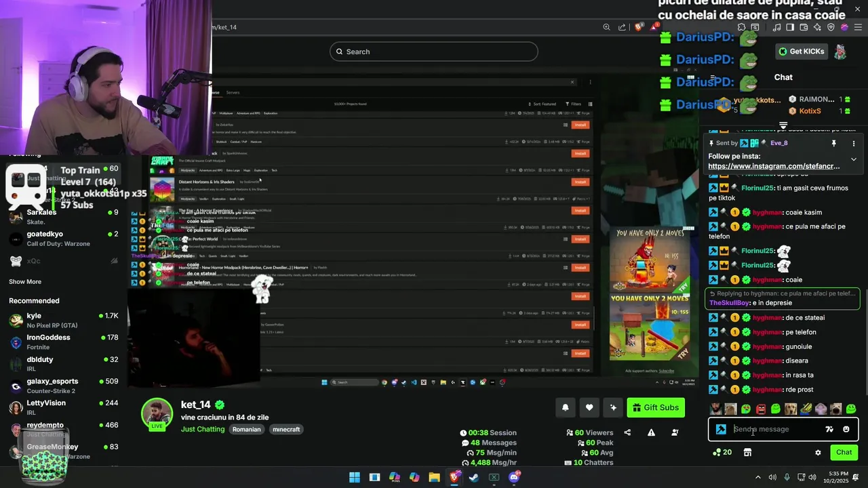Unpin message using the pin icon
Image resolution: width=868 pixels, height=488 pixels.
834,143
